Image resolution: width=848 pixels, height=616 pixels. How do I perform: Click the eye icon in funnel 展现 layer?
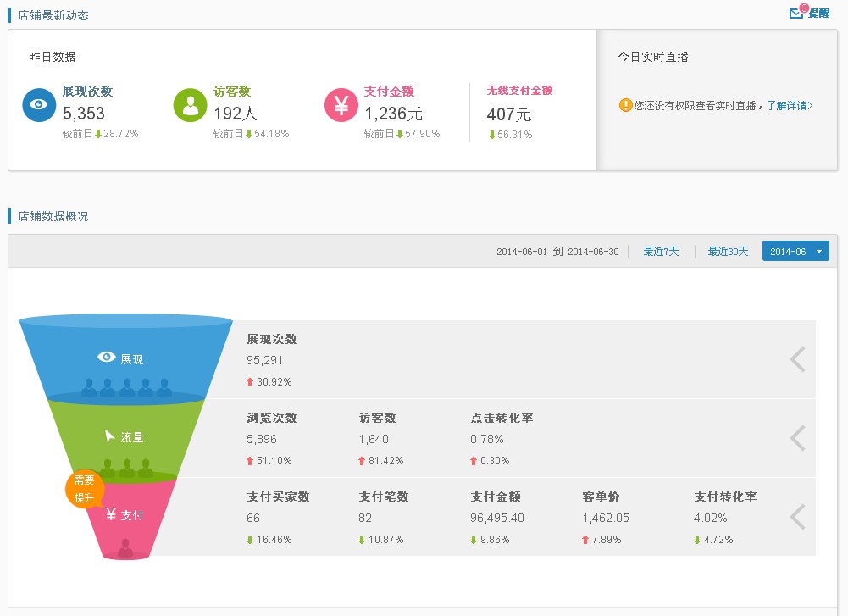[x=107, y=357]
